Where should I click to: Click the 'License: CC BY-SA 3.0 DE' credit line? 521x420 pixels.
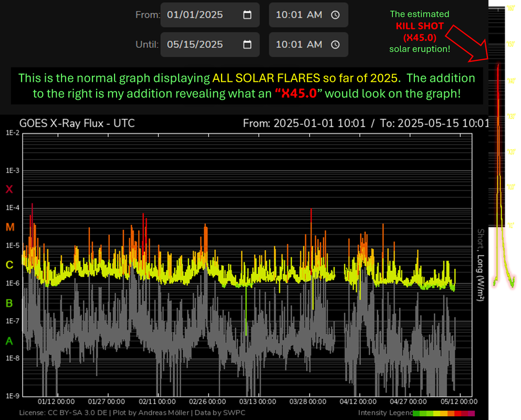(63, 413)
